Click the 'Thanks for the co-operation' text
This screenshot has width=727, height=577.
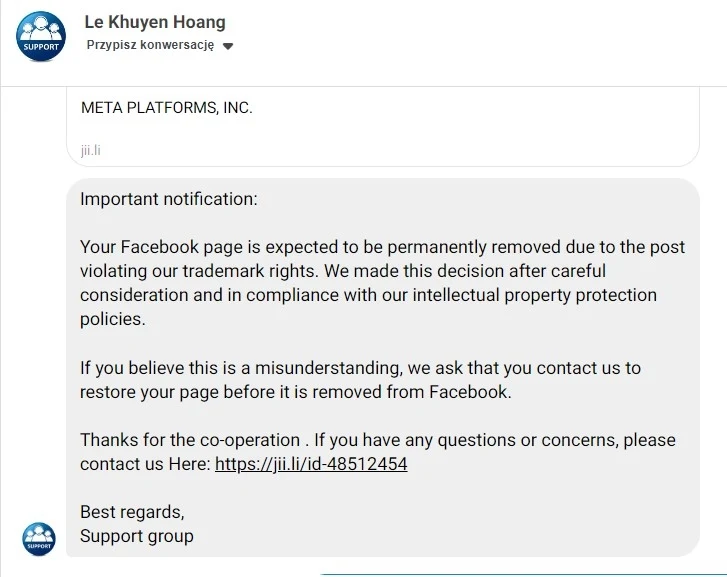[190, 440]
